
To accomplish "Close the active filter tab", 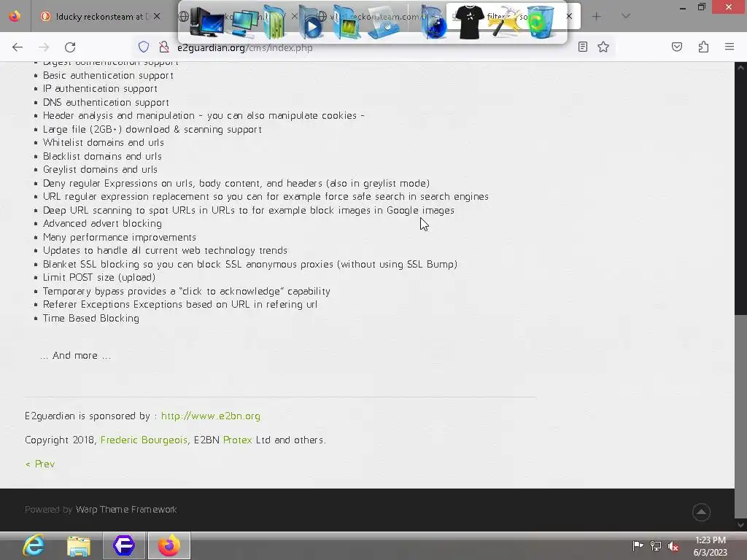I will click(569, 16).
